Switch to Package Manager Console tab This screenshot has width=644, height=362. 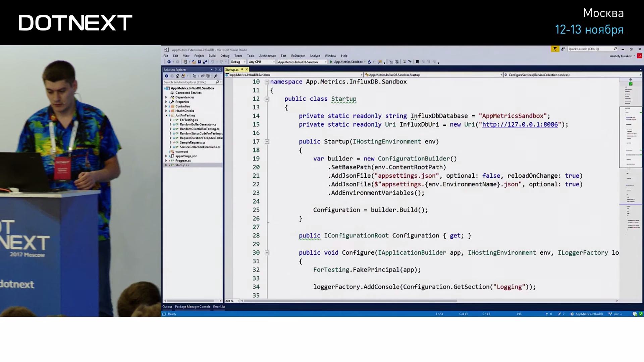pyautogui.click(x=193, y=307)
